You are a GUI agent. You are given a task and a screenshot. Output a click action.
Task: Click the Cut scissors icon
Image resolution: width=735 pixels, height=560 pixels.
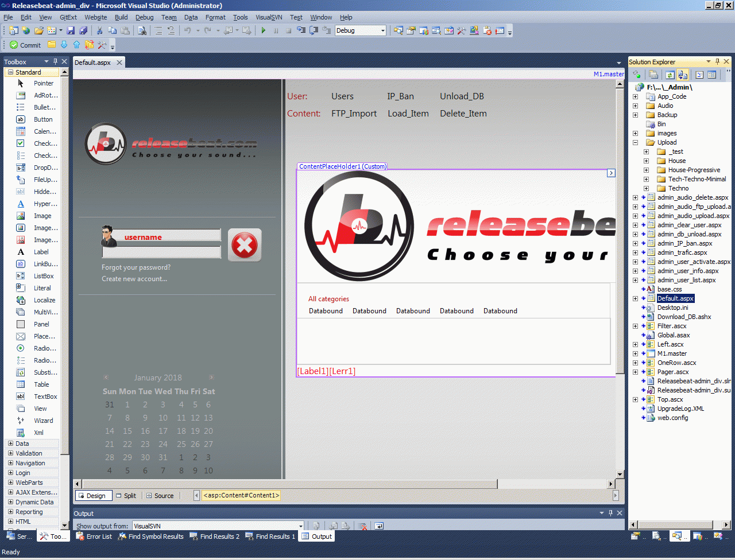99,30
